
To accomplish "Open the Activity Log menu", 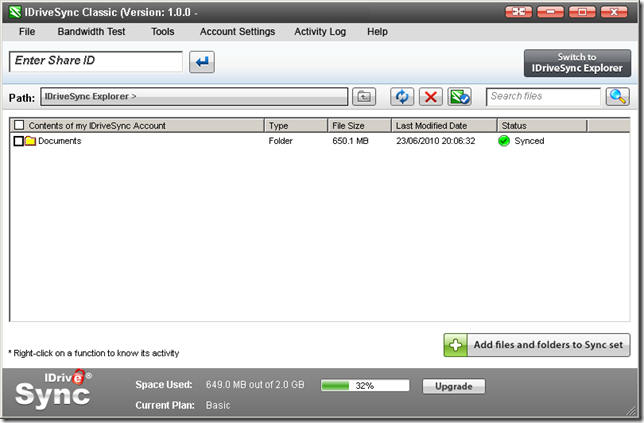I will tap(320, 32).
